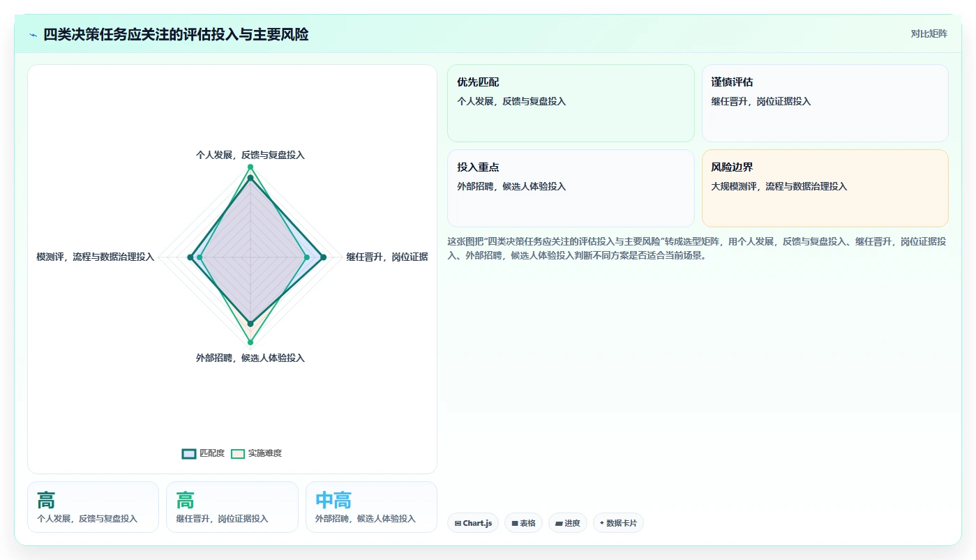Click the outer radar data point on 继任晋升 axis
Viewport: 976px width, 560px height.
pyautogui.click(x=323, y=257)
